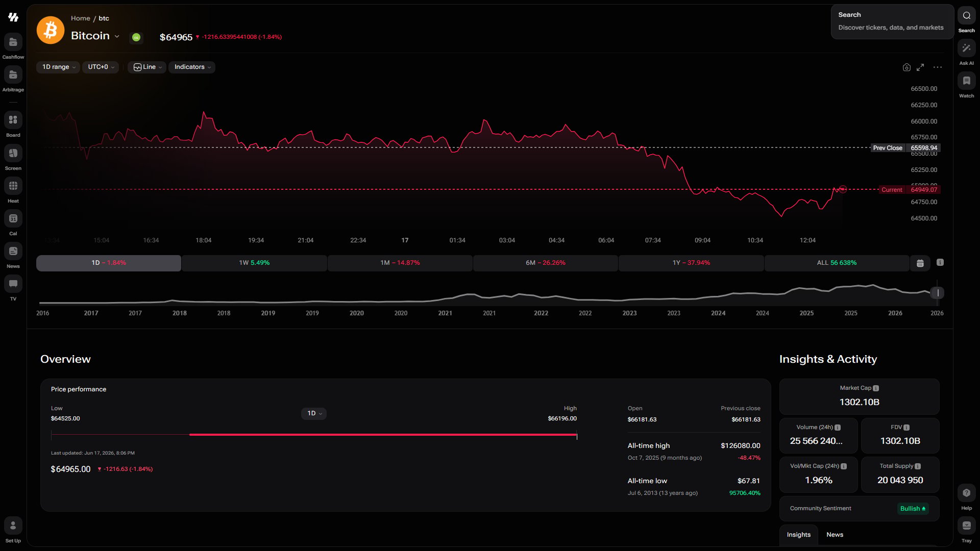The image size is (980, 551).
Task: Click the Last updated Jun 17, 2026 text
Action: [x=93, y=453]
